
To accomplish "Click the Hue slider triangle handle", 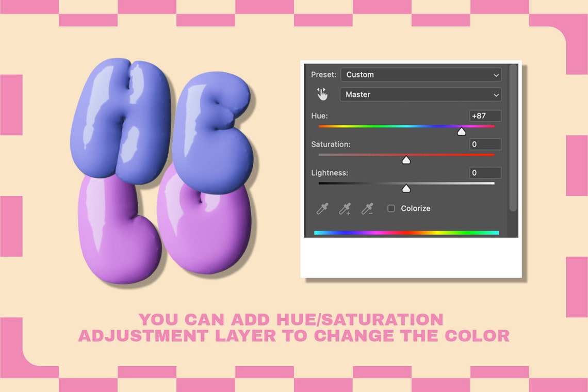I will pos(462,131).
